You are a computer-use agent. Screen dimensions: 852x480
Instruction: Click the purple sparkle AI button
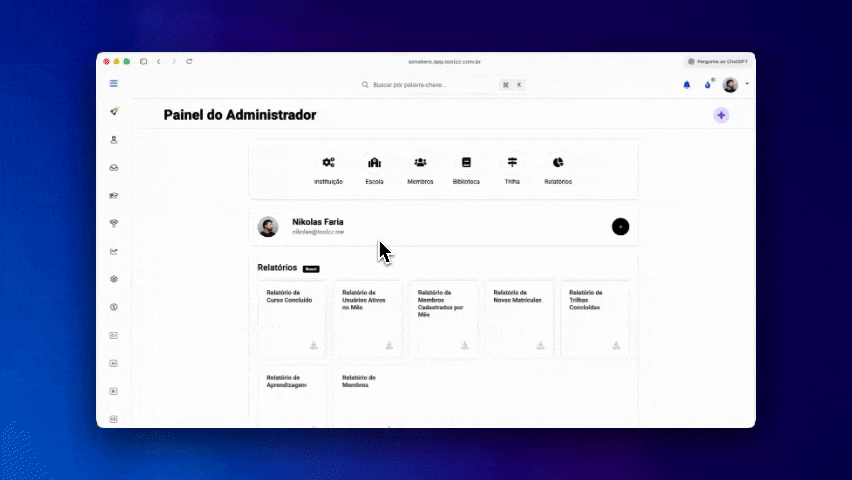point(721,115)
